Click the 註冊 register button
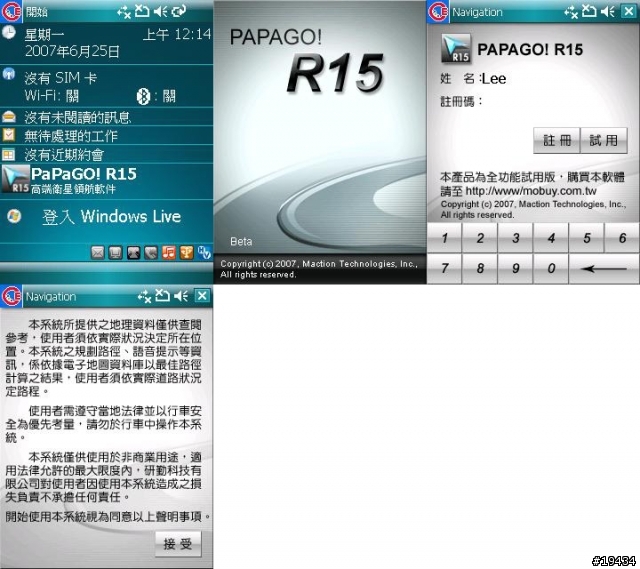 pyautogui.click(x=556, y=141)
